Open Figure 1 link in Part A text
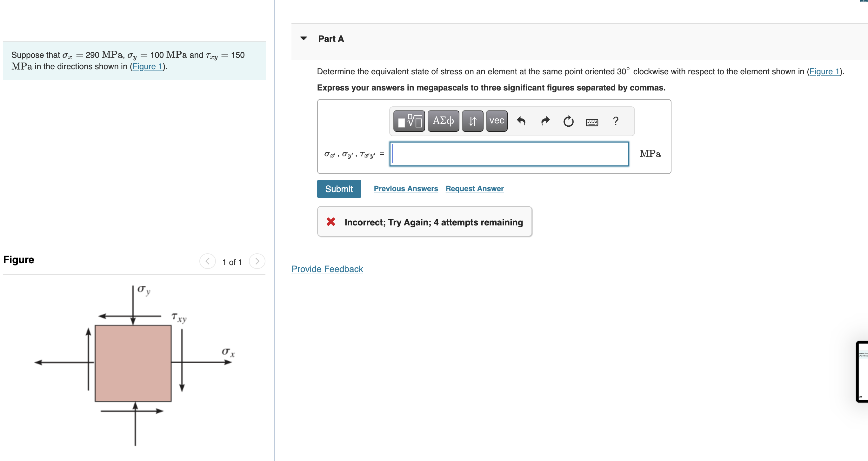The height and width of the screenshot is (461, 868). (824, 71)
